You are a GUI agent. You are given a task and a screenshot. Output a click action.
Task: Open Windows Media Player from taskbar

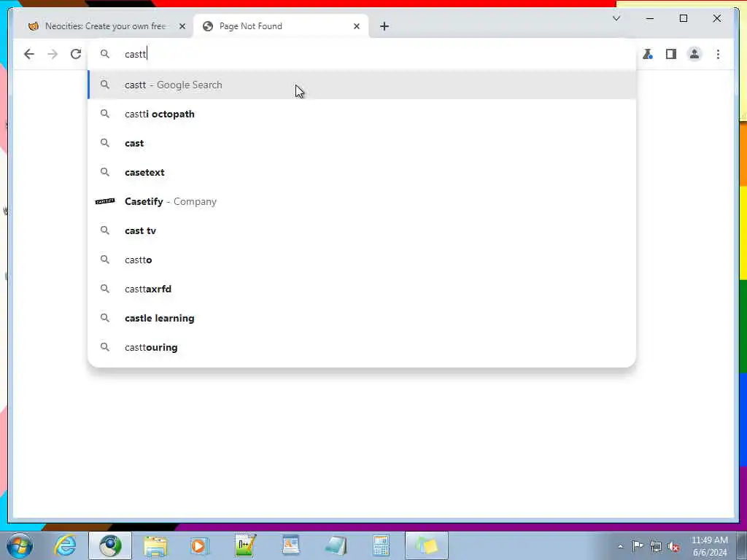[200, 545]
